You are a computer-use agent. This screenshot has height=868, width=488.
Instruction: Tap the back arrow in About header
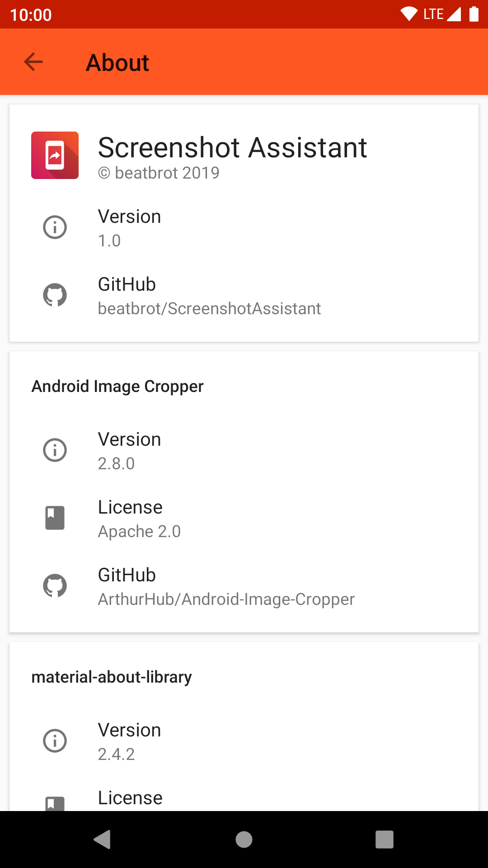pyautogui.click(x=33, y=62)
